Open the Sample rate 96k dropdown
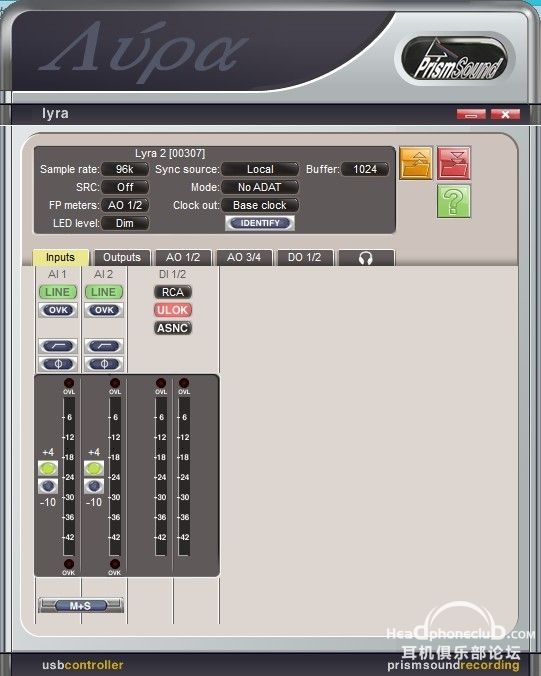The height and width of the screenshot is (676, 541). coord(125,169)
